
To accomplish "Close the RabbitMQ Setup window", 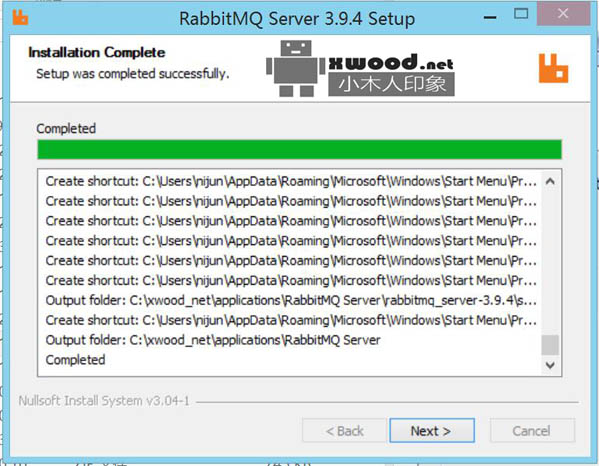I will tap(563, 14).
